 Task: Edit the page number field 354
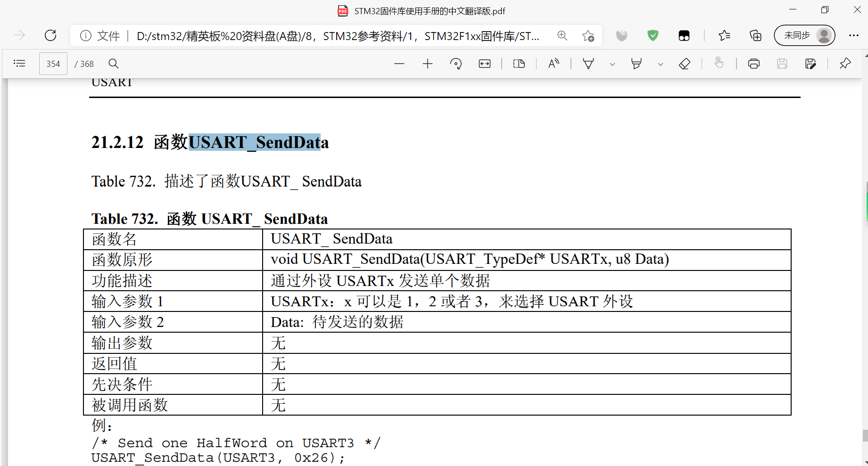(53, 64)
